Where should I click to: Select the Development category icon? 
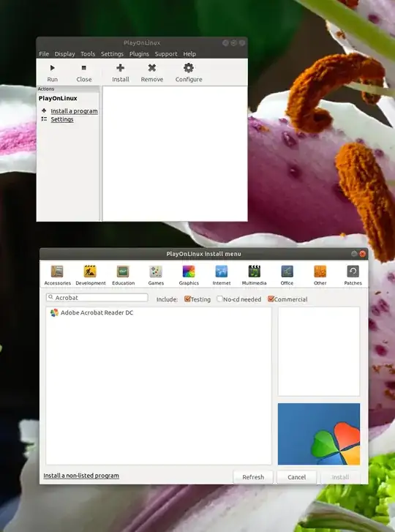coord(90,271)
